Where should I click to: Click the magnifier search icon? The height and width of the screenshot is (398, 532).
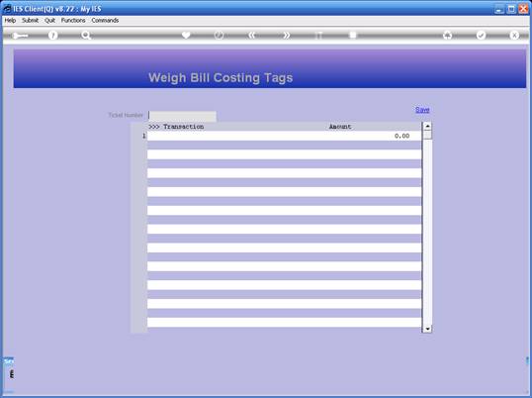86,35
